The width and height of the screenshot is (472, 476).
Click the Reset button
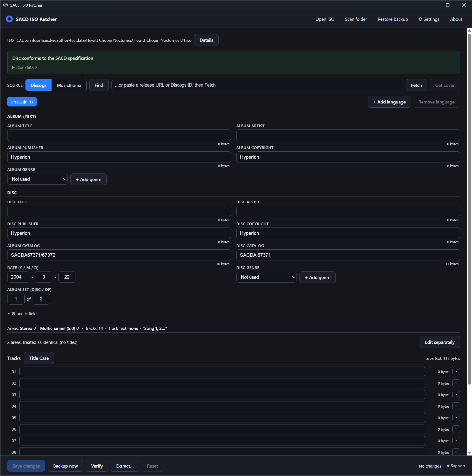pyautogui.click(x=152, y=466)
